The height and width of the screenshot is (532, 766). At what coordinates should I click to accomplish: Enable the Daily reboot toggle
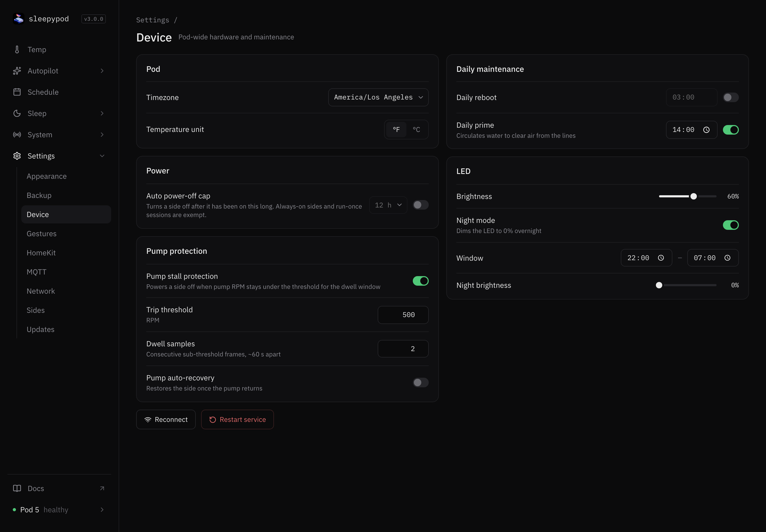coord(731,97)
